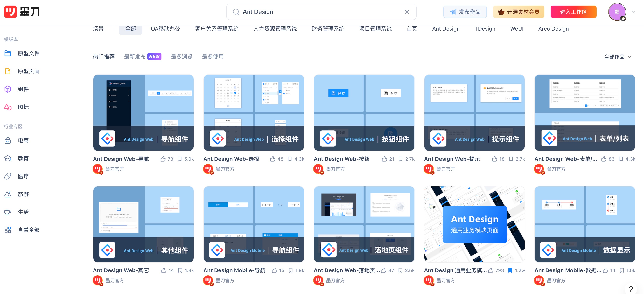
Task: Click the 生活 cup icon
Action: 8,212
